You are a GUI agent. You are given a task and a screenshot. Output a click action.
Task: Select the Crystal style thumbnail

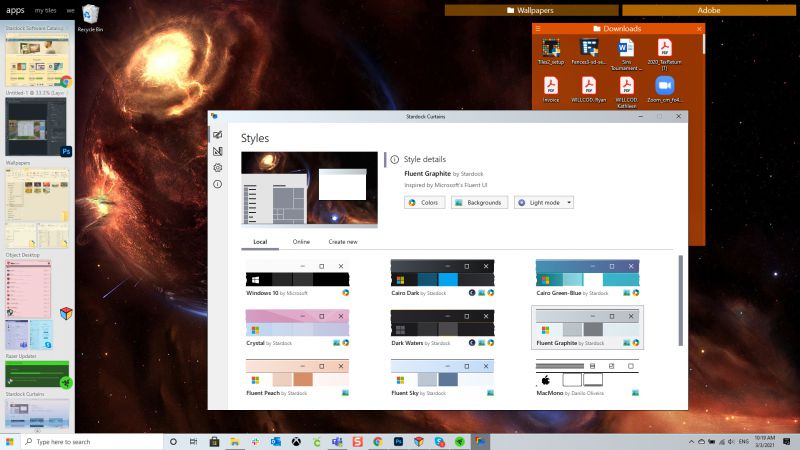tap(297, 323)
